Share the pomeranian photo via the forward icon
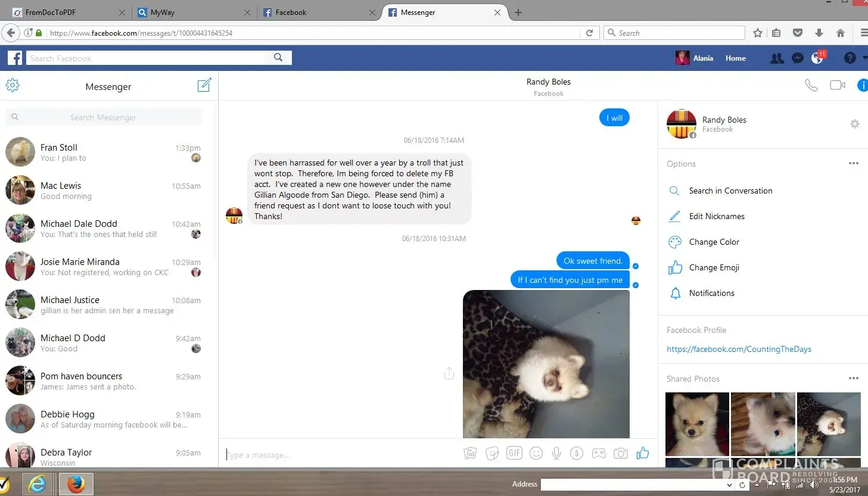The image size is (868, 496). pos(449,373)
